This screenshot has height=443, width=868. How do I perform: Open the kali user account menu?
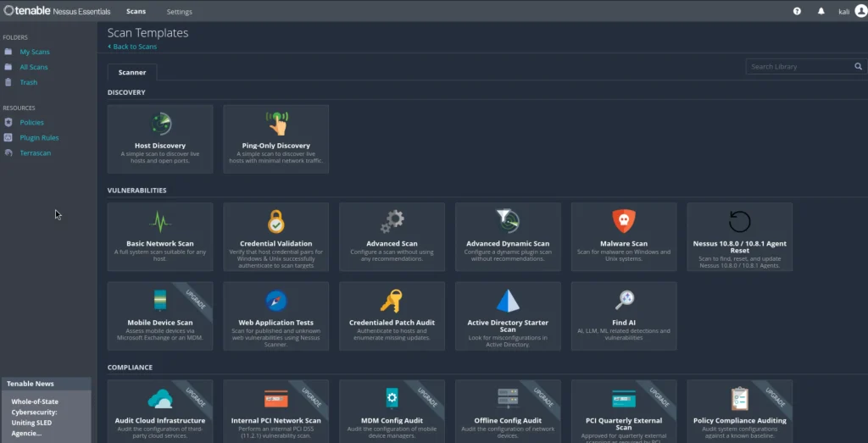click(849, 11)
